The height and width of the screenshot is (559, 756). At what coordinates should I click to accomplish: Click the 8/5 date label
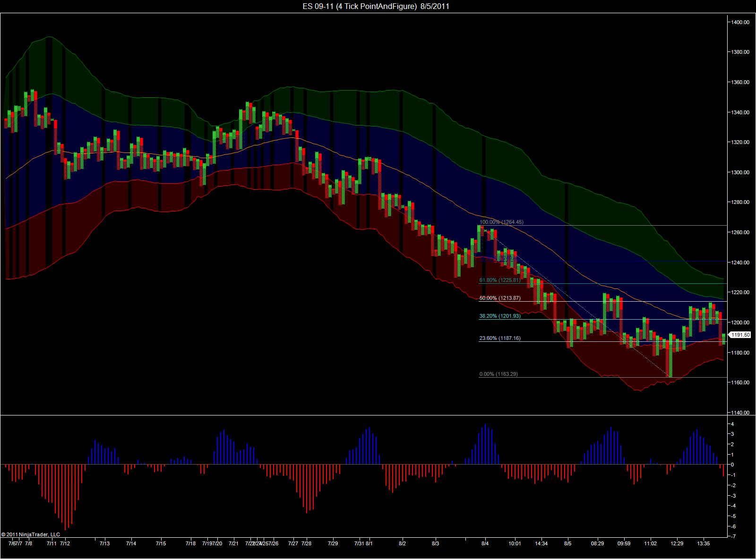pyautogui.click(x=568, y=543)
